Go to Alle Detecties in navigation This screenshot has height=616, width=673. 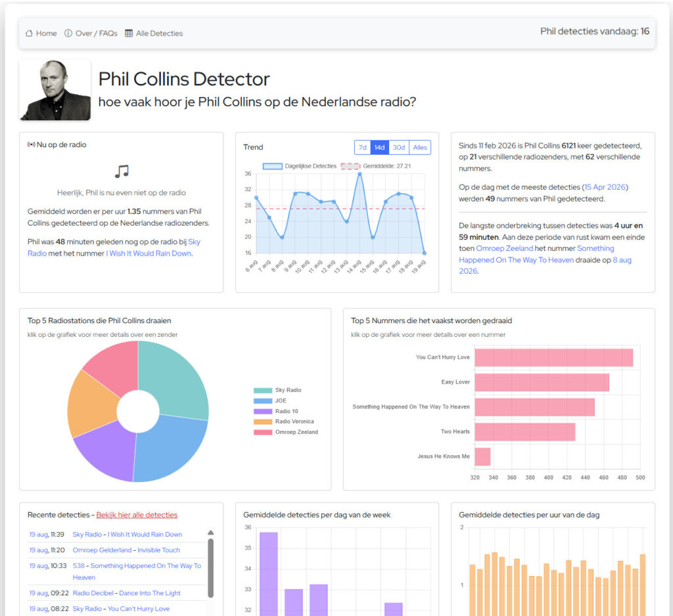(x=154, y=33)
